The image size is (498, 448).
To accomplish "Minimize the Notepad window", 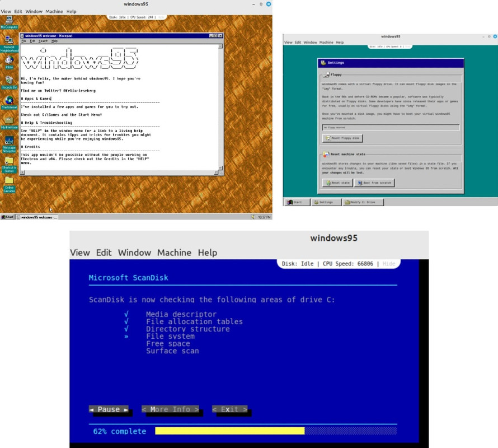I will coord(211,36).
